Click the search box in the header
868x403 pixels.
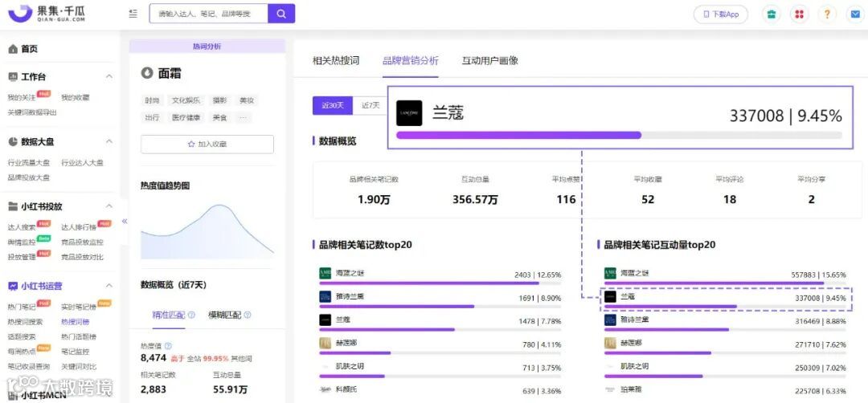tap(209, 14)
